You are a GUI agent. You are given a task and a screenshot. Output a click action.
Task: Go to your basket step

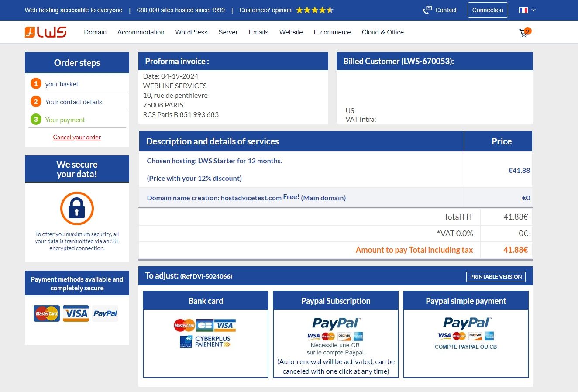point(62,84)
